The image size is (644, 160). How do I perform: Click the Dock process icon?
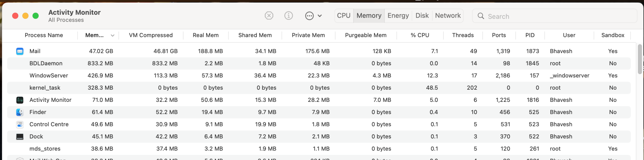pos(20,137)
